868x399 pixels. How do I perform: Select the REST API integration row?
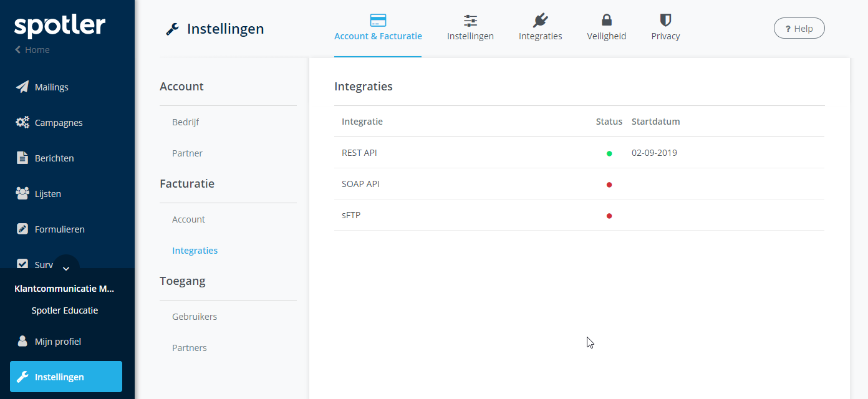pyautogui.click(x=359, y=153)
